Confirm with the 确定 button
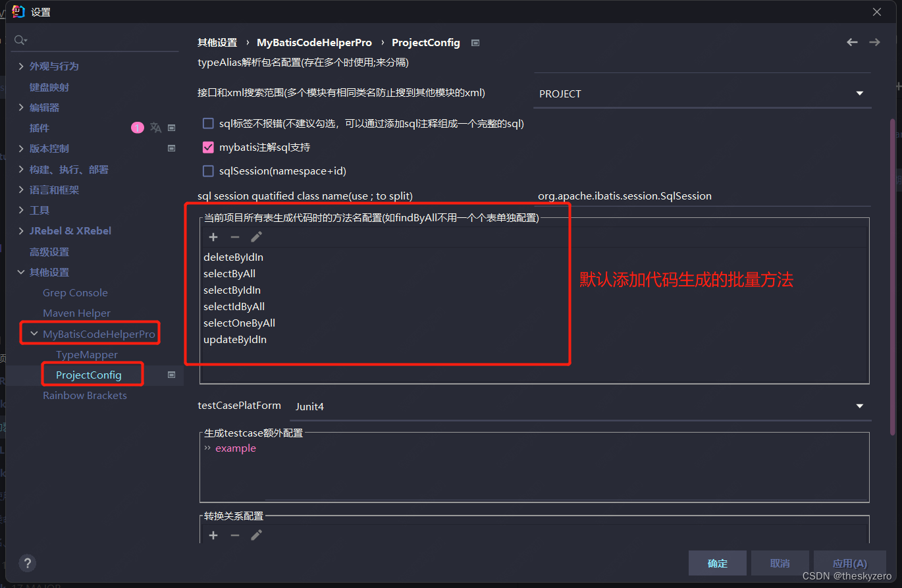This screenshot has width=902, height=588. click(x=718, y=563)
